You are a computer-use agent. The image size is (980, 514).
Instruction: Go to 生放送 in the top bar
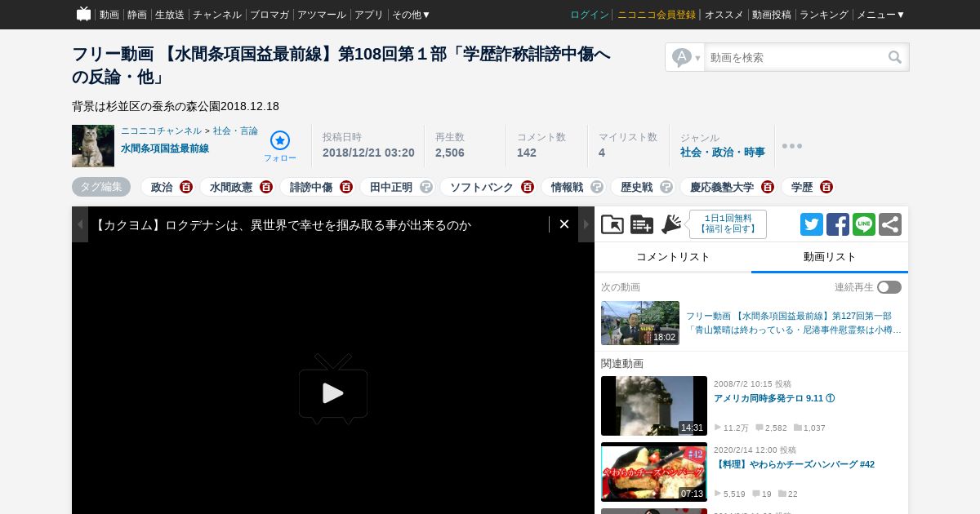click(170, 15)
